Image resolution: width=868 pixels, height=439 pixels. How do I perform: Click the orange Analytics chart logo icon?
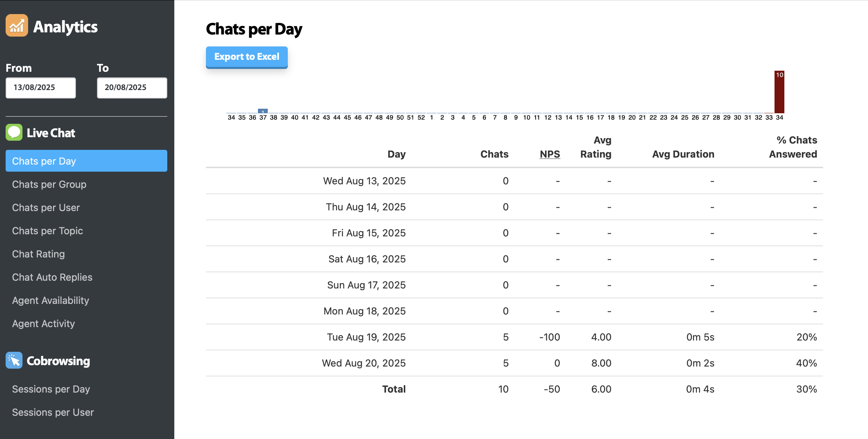tap(17, 25)
